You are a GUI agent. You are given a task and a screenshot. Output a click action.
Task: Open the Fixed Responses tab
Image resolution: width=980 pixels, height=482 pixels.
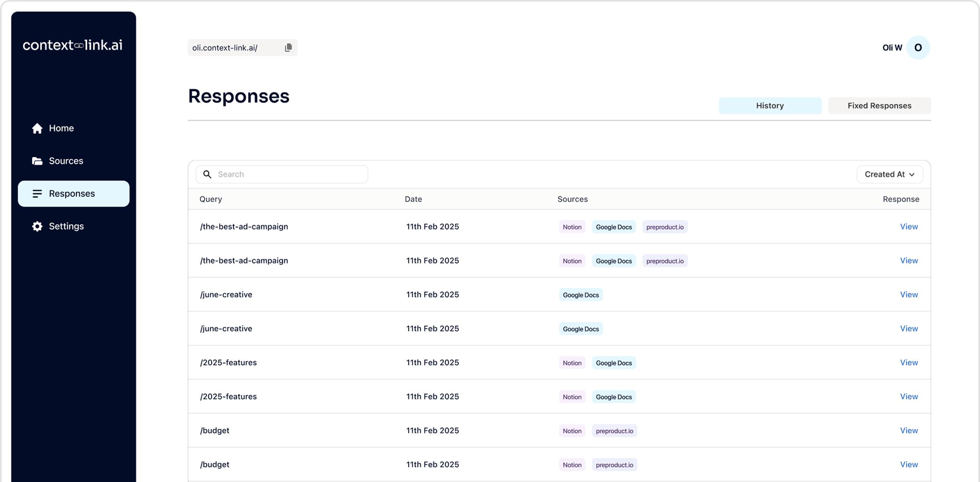pyautogui.click(x=879, y=105)
